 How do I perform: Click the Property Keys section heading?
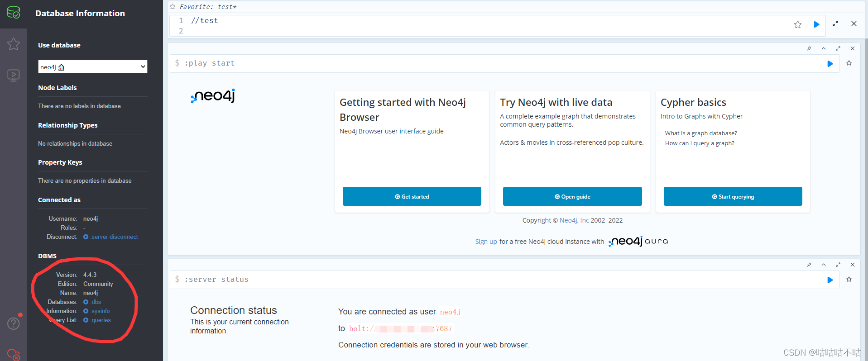tap(60, 162)
